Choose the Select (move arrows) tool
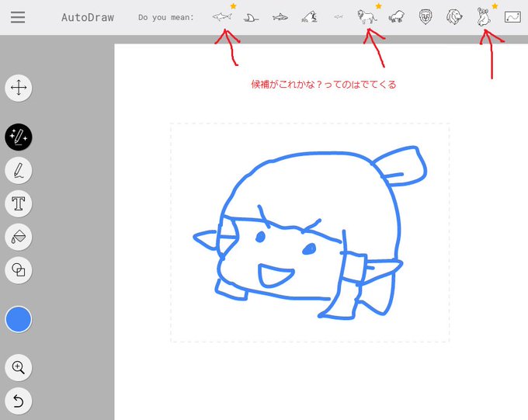Image resolution: width=528 pixels, height=420 pixels. pyautogui.click(x=19, y=88)
